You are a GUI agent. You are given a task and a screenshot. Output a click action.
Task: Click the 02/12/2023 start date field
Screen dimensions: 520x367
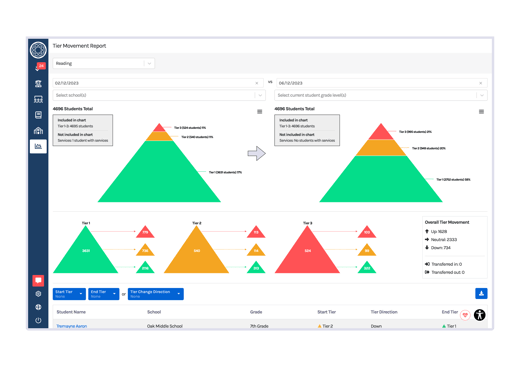click(158, 83)
